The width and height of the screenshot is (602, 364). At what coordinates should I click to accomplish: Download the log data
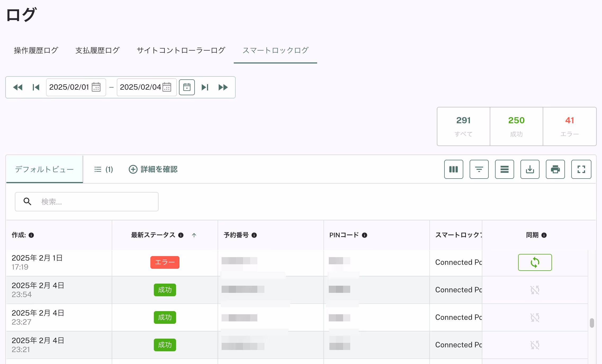(530, 169)
